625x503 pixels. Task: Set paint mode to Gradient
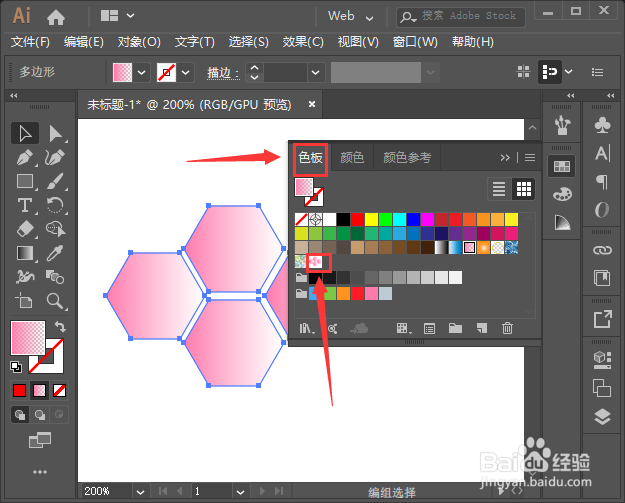pyautogui.click(x=39, y=390)
